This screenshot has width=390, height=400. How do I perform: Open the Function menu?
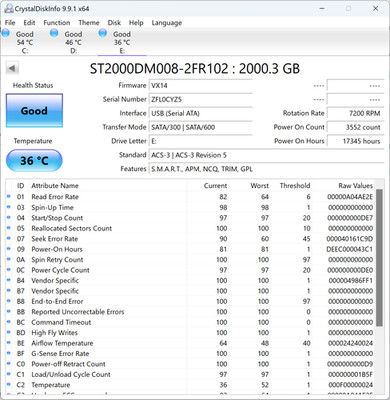point(57,23)
